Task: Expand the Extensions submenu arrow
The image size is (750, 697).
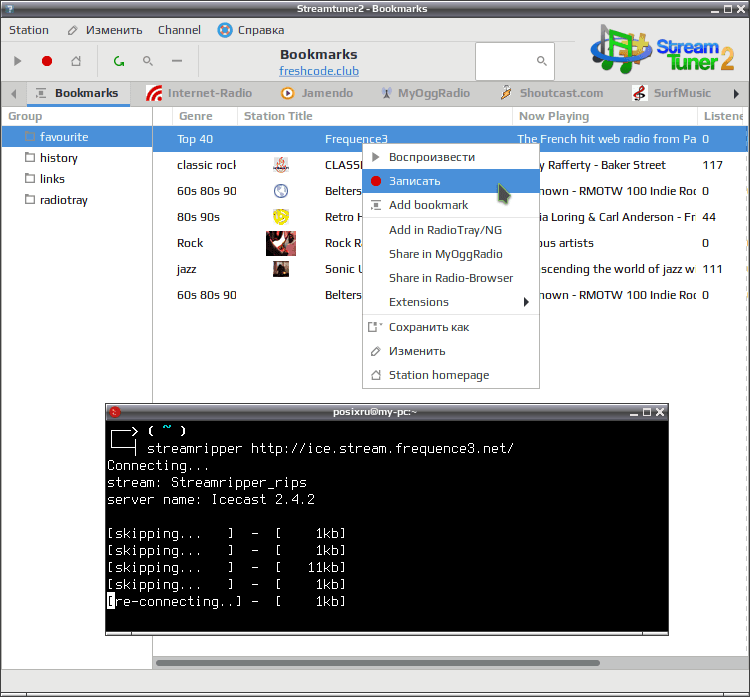Action: (526, 302)
